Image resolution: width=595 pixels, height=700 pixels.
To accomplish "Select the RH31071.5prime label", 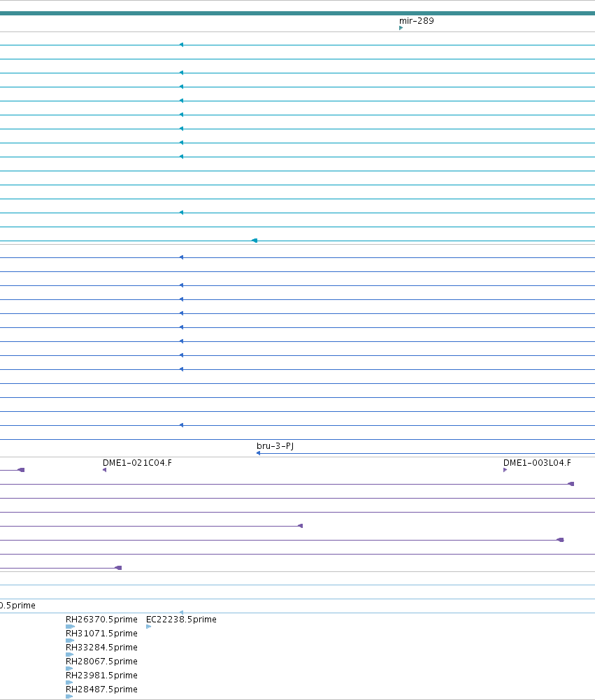I will [x=101, y=634].
